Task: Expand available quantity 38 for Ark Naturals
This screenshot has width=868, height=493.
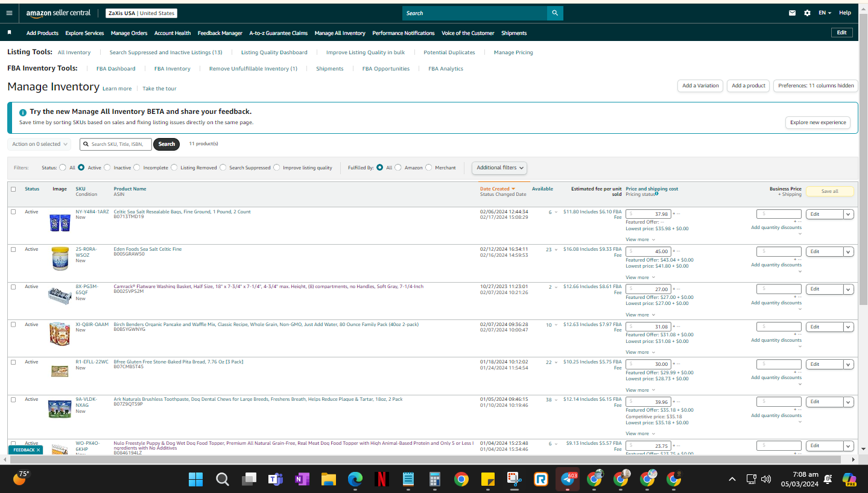Action: [552, 400]
